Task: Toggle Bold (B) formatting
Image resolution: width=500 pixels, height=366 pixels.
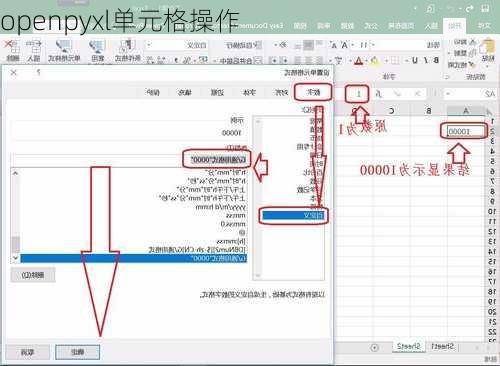Action: (x=436, y=60)
